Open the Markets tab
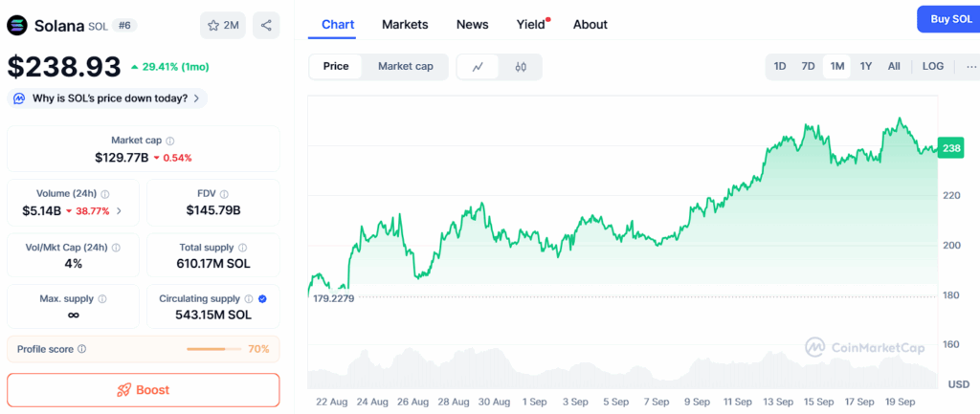This screenshot has height=414, width=980. pos(405,24)
